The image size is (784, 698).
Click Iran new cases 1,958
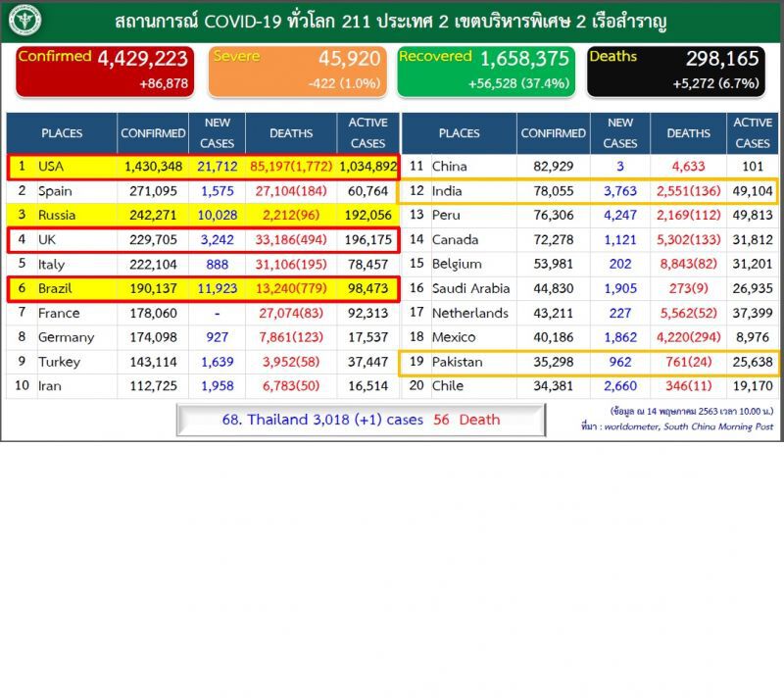click(x=217, y=386)
